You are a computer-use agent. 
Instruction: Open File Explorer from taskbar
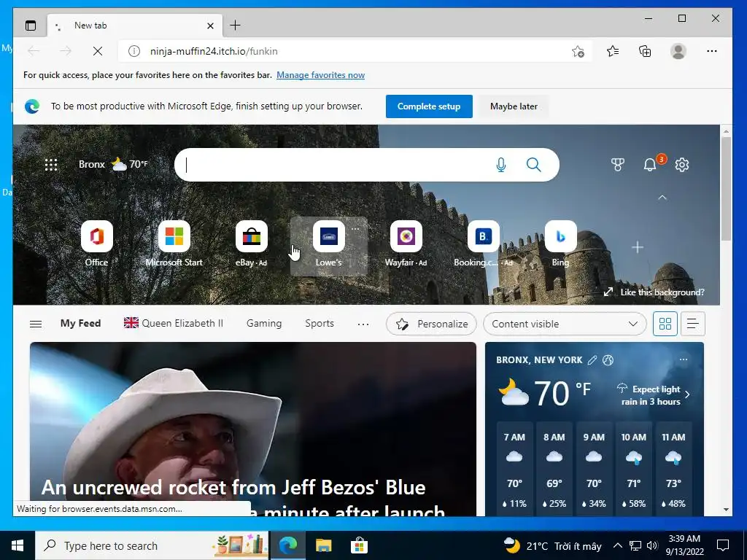point(323,545)
